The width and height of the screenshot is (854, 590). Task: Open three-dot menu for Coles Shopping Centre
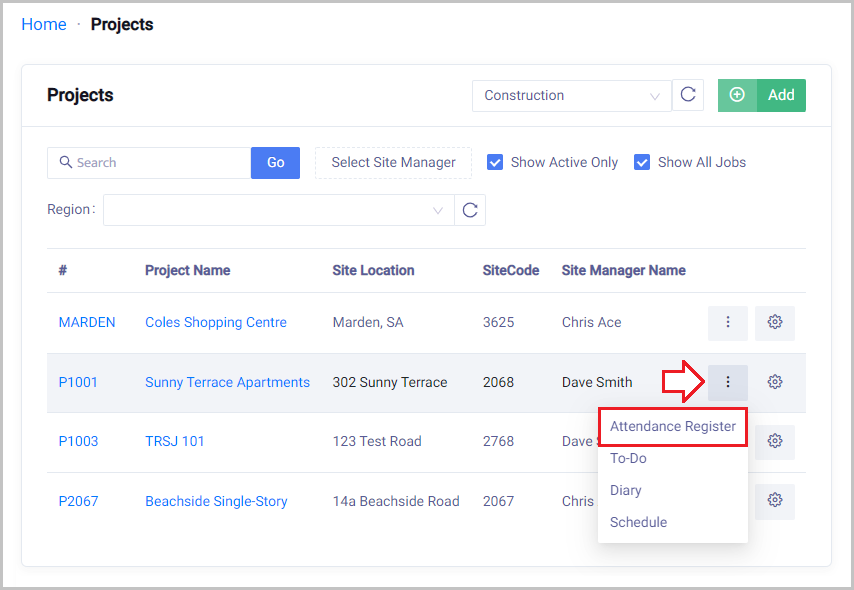(x=727, y=322)
